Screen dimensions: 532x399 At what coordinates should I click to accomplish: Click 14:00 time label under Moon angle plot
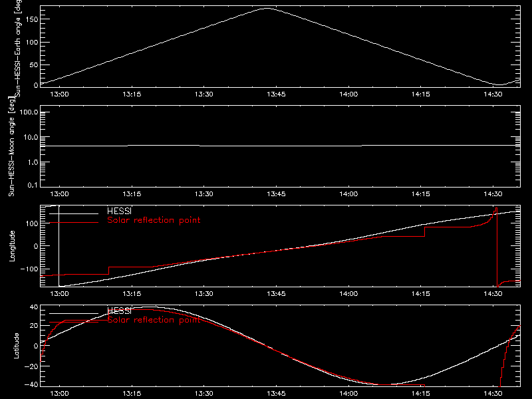[x=348, y=194]
